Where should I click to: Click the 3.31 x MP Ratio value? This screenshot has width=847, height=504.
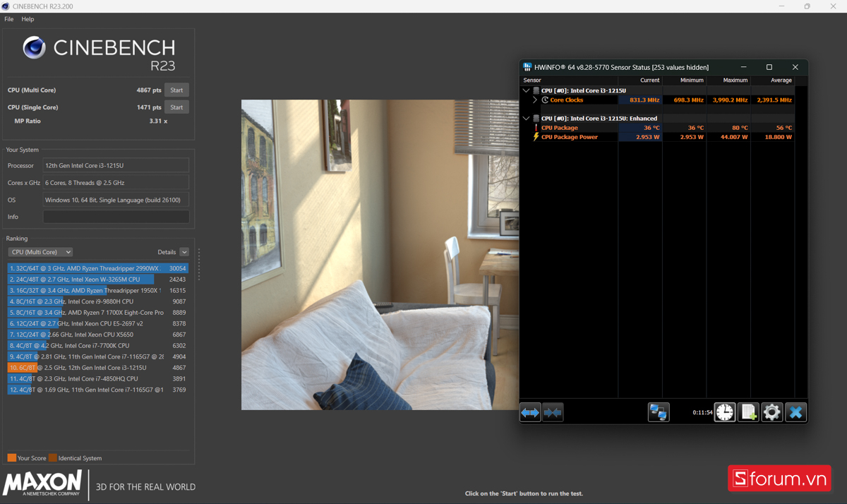point(158,121)
